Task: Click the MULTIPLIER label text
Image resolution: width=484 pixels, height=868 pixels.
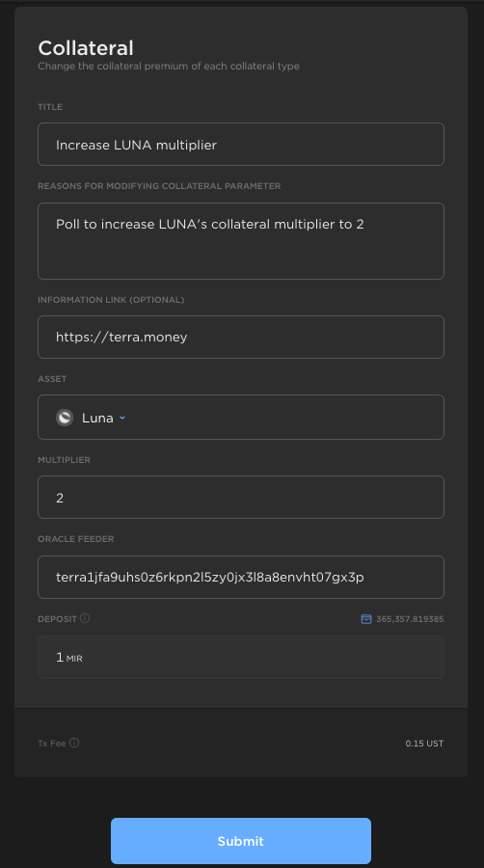Action: point(65,459)
